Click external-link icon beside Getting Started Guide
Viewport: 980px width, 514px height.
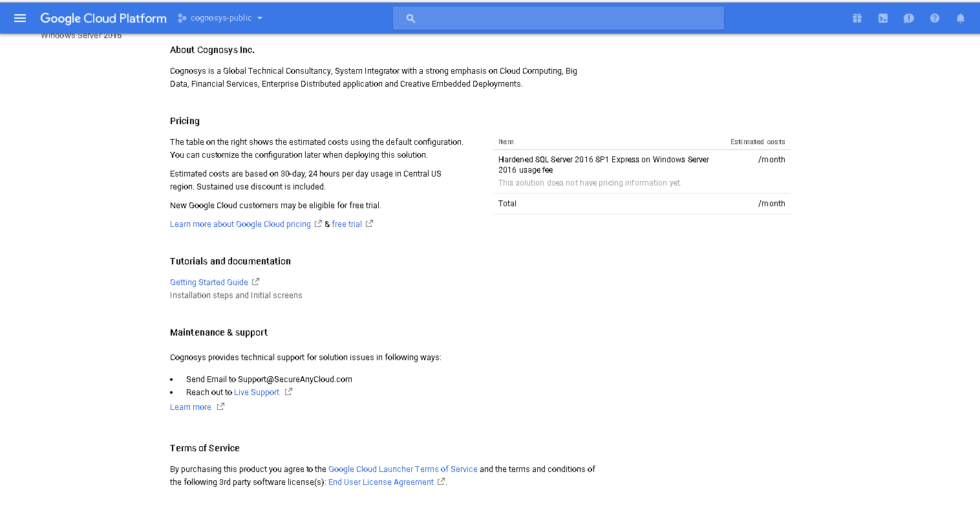click(x=256, y=282)
